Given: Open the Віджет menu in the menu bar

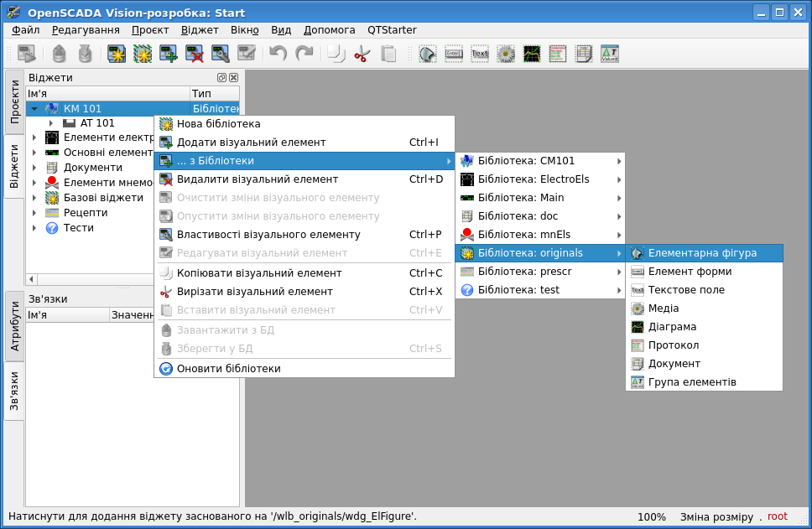Looking at the screenshot, I should 200,29.
